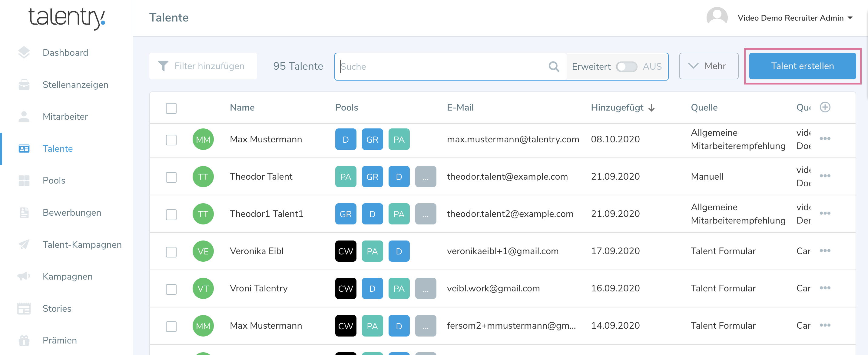Check the select-all checkbox in table header
This screenshot has height=355, width=868.
pos(171,108)
